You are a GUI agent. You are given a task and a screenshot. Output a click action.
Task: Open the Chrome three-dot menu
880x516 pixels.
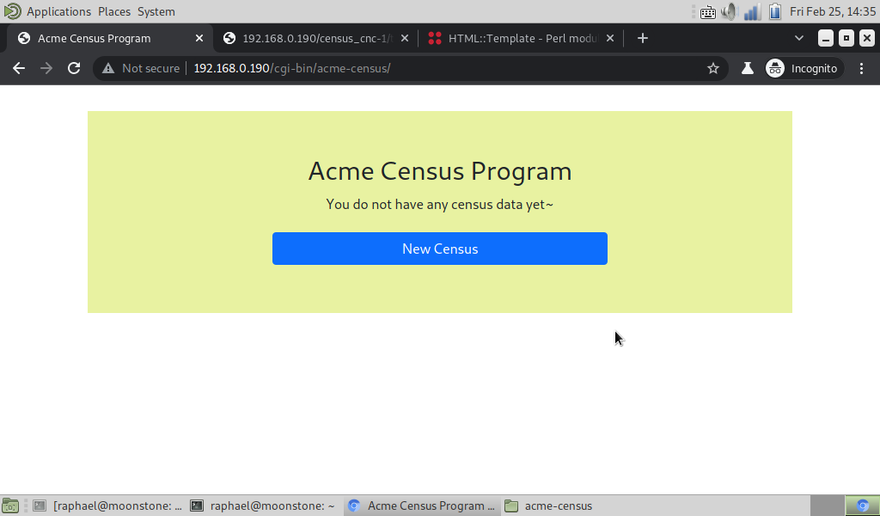pos(861,68)
